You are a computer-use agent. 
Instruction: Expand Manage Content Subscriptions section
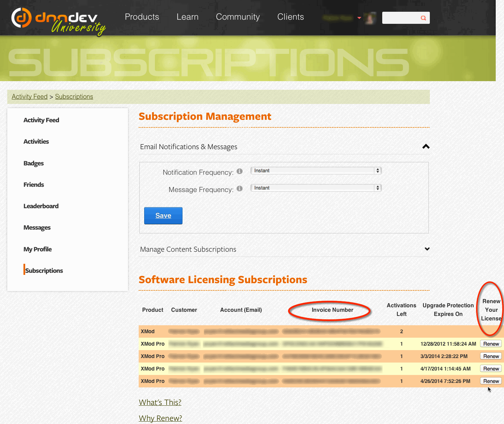click(427, 249)
